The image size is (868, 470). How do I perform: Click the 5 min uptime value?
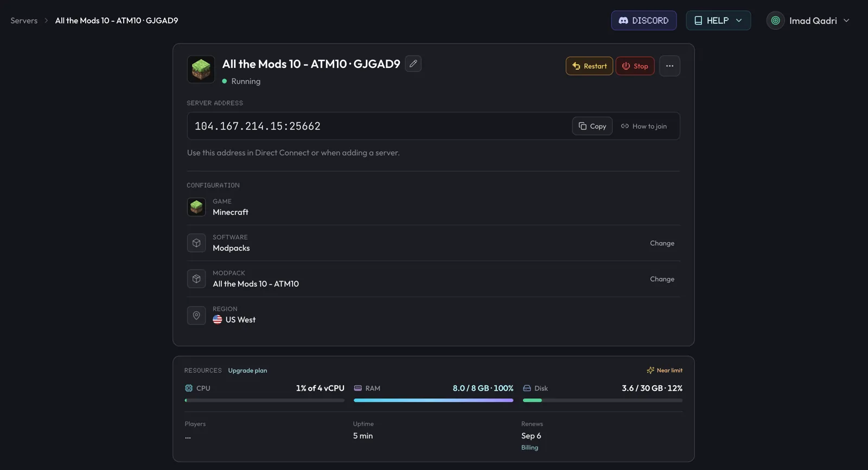pos(363,436)
